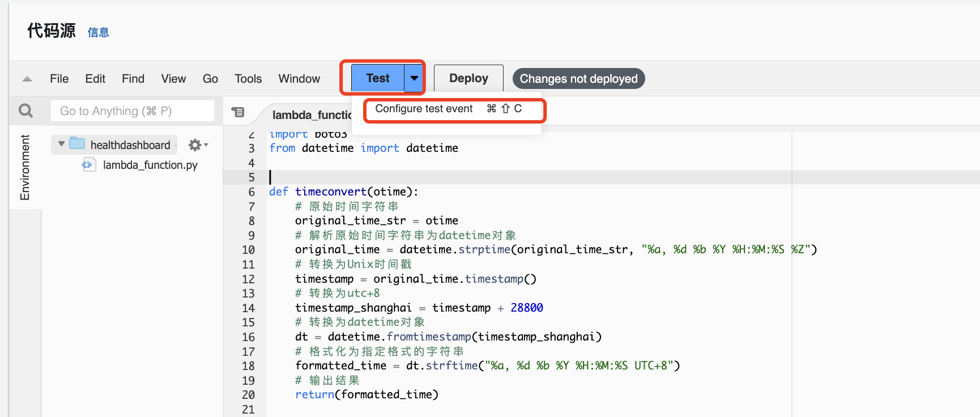Click the strftime format string line

click(488, 365)
